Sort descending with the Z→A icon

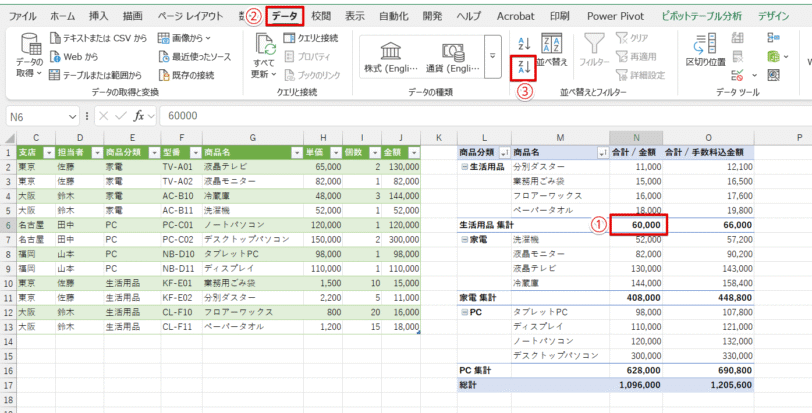point(523,68)
